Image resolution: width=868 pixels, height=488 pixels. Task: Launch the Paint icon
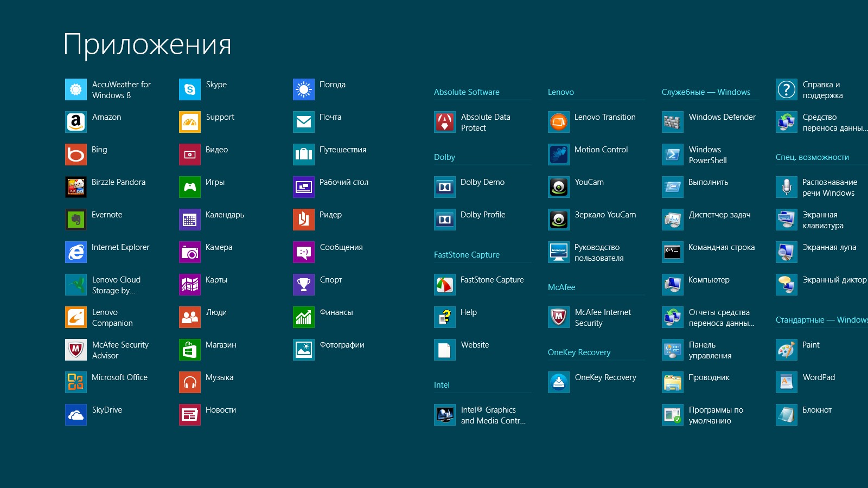coord(786,350)
